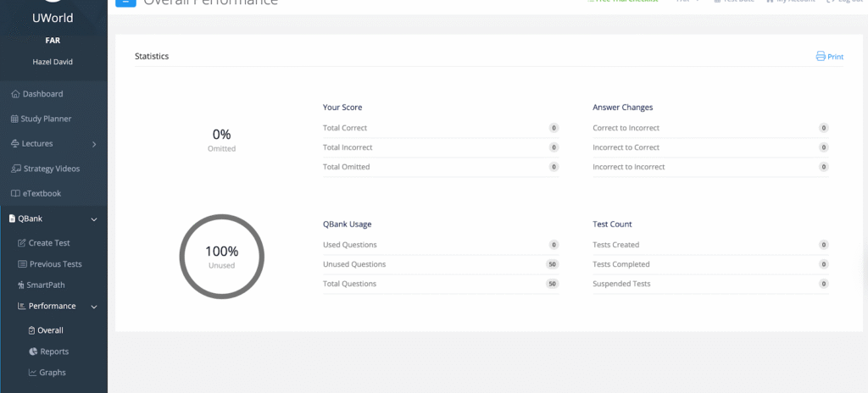The image size is (868, 393).
Task: Click the Suspended Tests row
Action: pos(711,284)
